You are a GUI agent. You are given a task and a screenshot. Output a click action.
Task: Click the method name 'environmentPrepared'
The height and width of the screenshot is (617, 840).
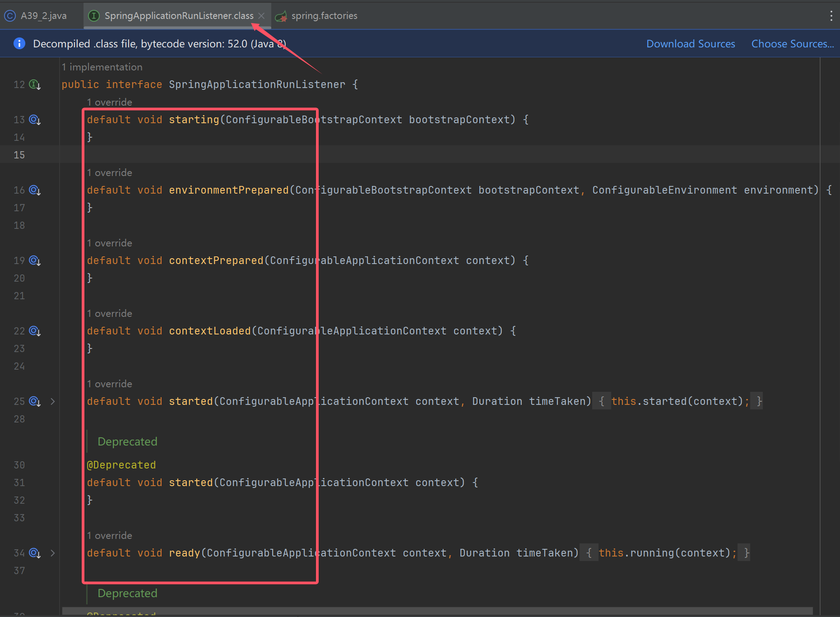(x=229, y=190)
